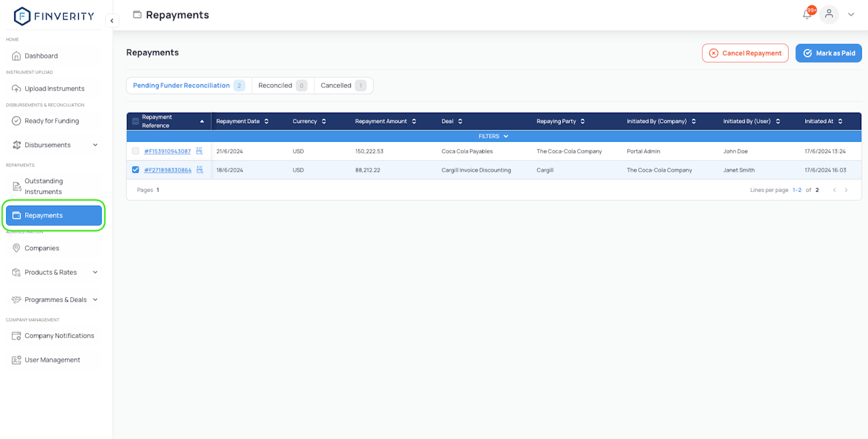Screen dimensions: 868x439
Task: Sort by Repayment Date column icon
Action: [x=267, y=121]
